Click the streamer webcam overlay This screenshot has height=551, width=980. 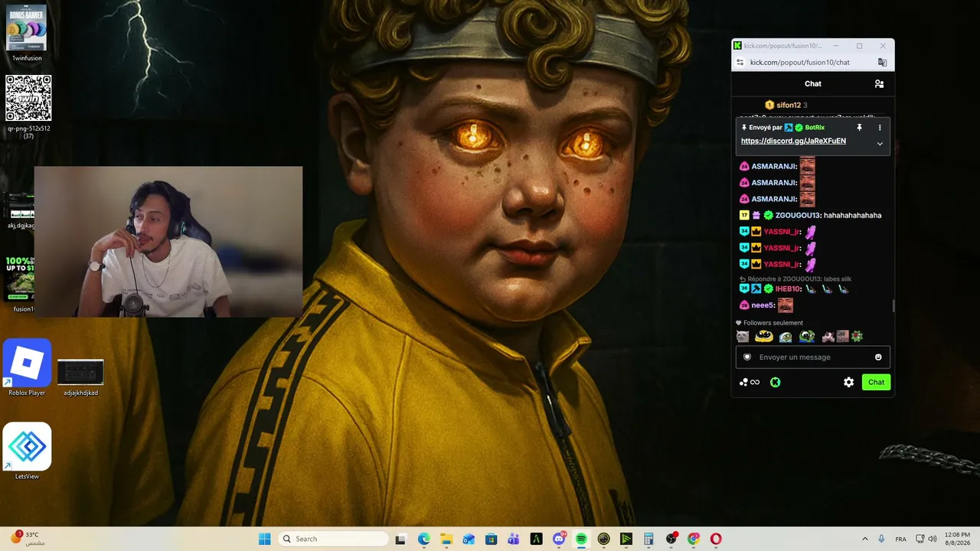click(168, 242)
